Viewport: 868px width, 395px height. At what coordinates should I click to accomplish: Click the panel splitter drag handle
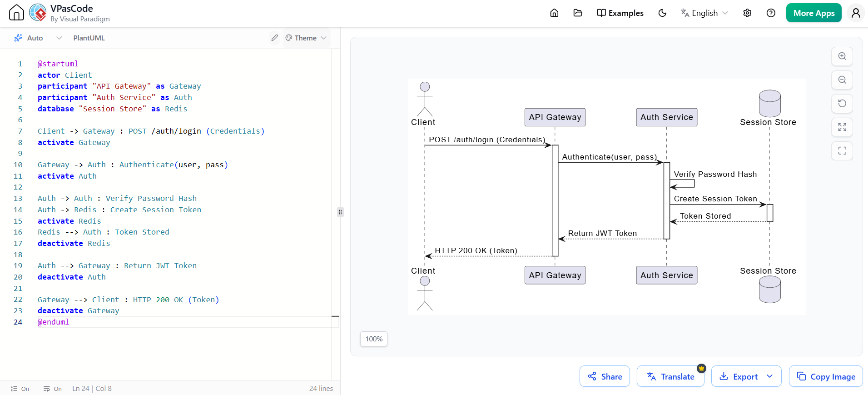pos(340,212)
